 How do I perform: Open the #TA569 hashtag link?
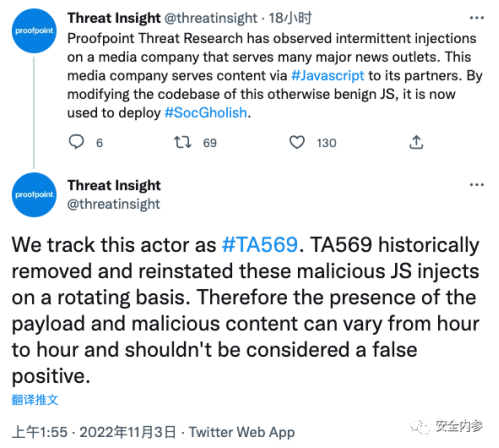[260, 245]
